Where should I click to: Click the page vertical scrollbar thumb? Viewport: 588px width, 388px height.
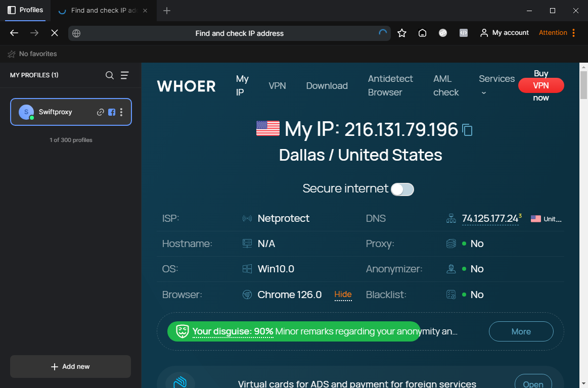(x=583, y=85)
